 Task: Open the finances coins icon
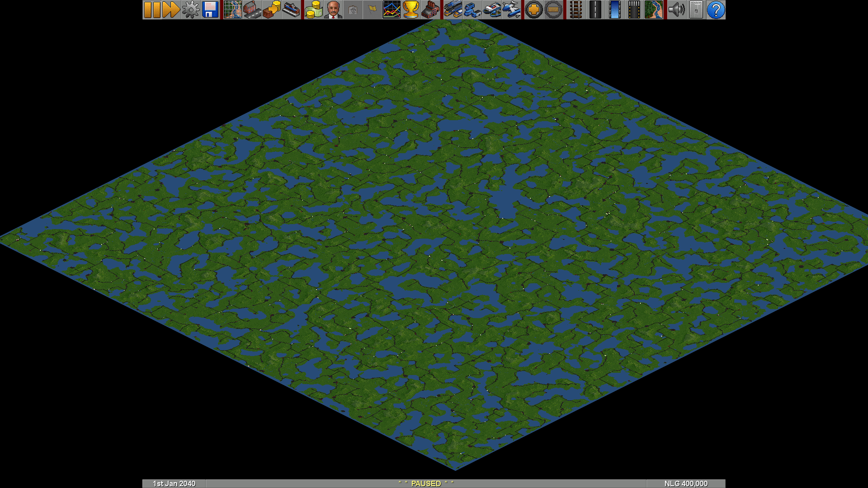(314, 9)
